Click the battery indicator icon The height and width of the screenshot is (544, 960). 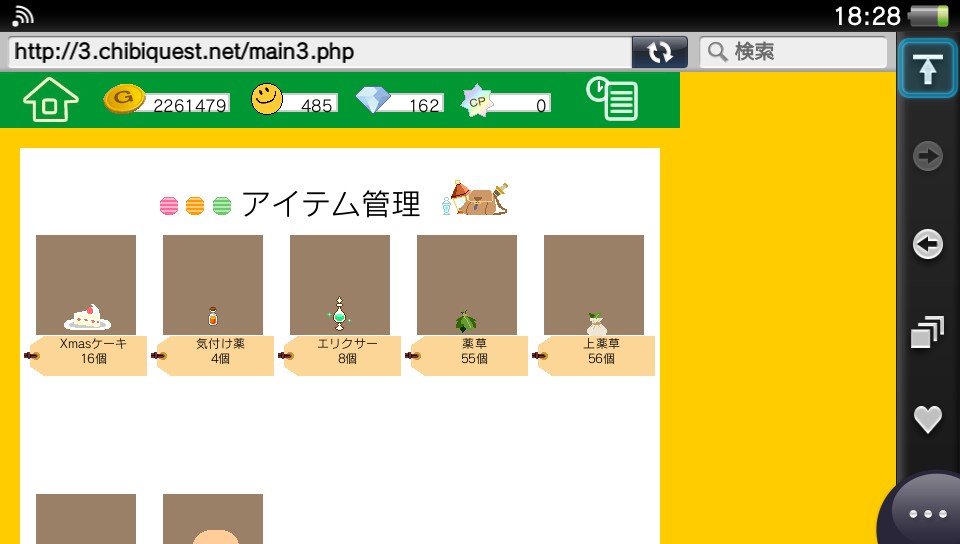(x=929, y=16)
